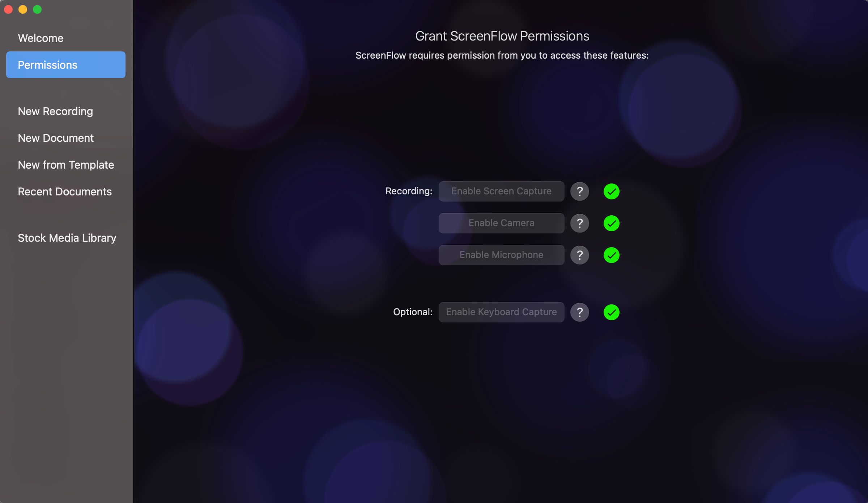Click the Screen Capture granted checkmark icon
Image resolution: width=868 pixels, height=503 pixels.
611,191
